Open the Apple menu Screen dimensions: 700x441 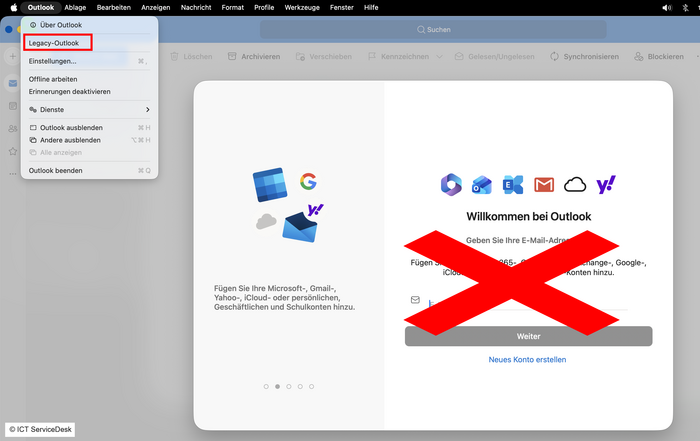[13, 8]
